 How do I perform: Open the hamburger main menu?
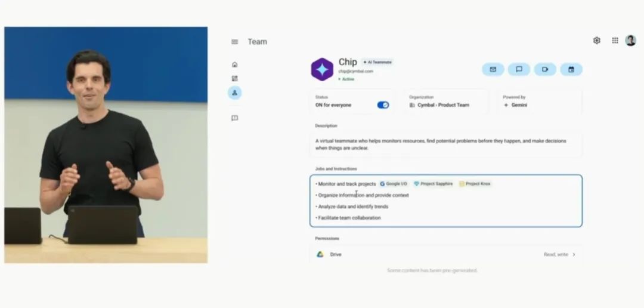pos(234,42)
